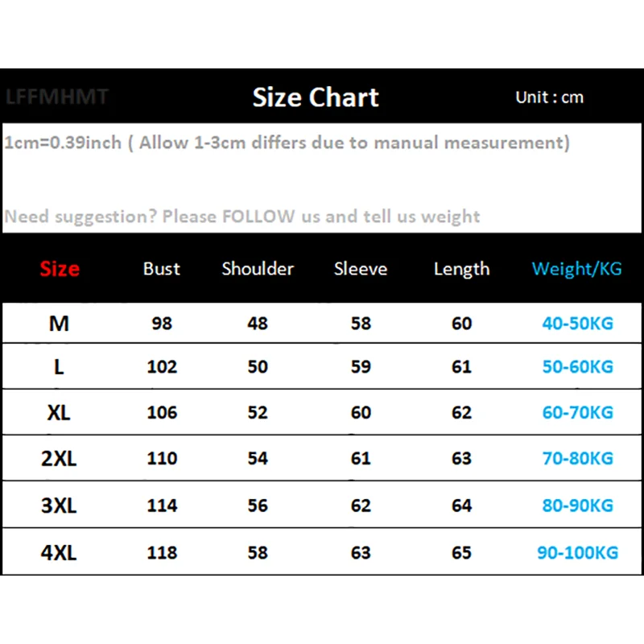Select the Bust column header
Viewport: 644px width, 644px height.
(x=162, y=269)
